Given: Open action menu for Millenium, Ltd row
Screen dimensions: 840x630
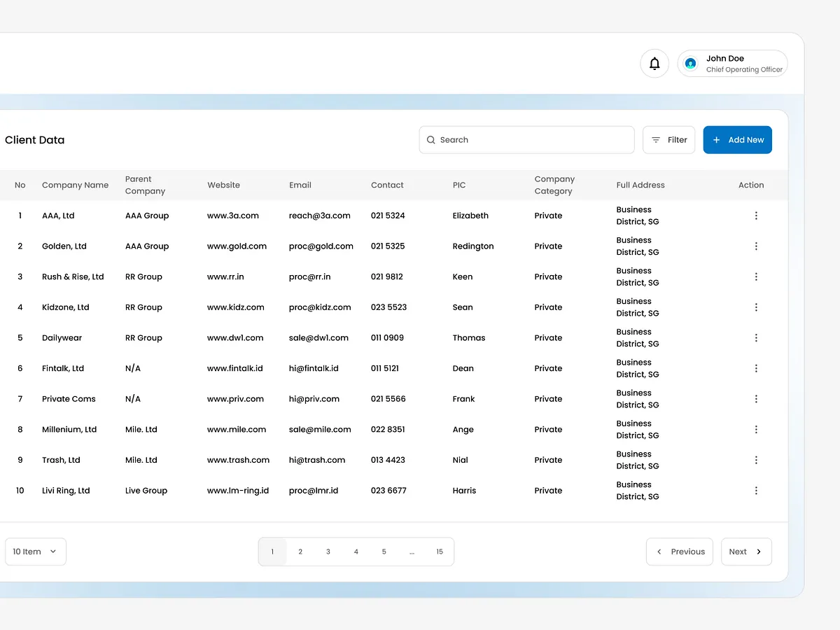Looking at the screenshot, I should (x=756, y=429).
